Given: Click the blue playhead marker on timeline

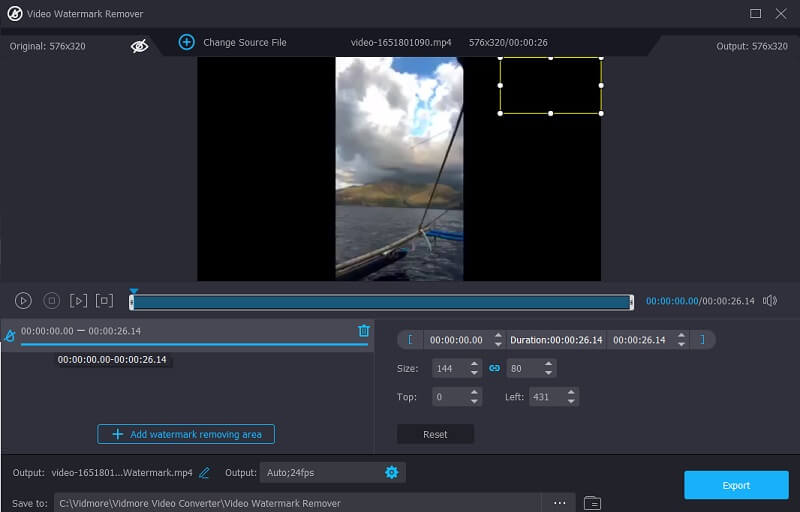Looking at the screenshot, I should point(134,291).
